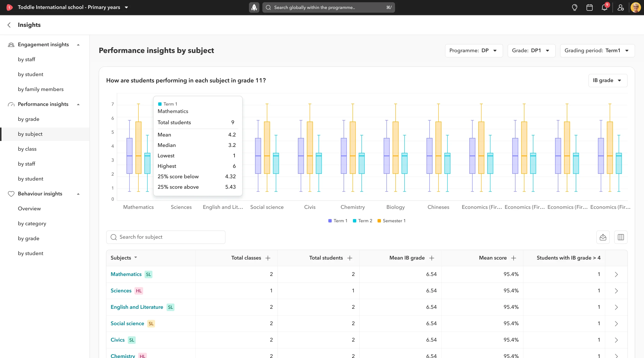Select by category under Behaviour insights
The width and height of the screenshot is (644, 358).
[x=32, y=224]
